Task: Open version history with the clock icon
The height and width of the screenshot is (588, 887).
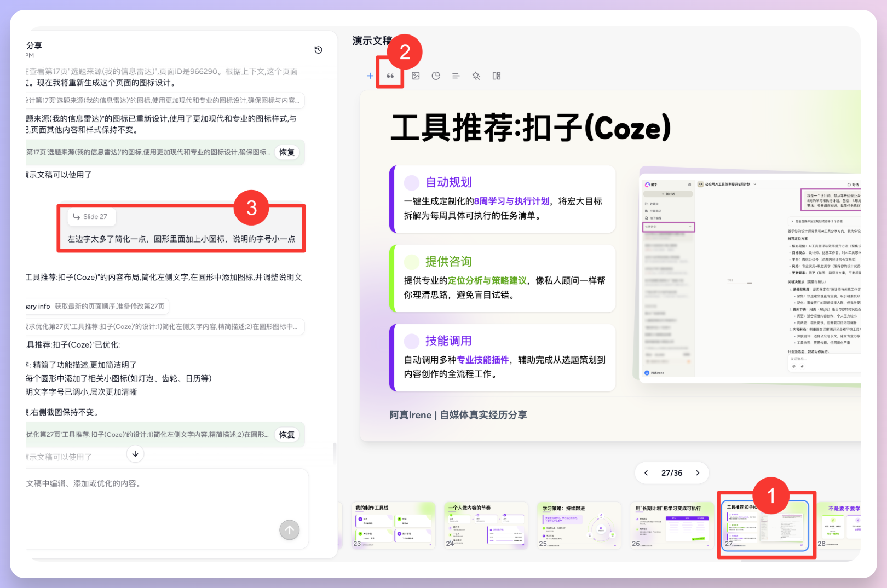Action: point(318,49)
